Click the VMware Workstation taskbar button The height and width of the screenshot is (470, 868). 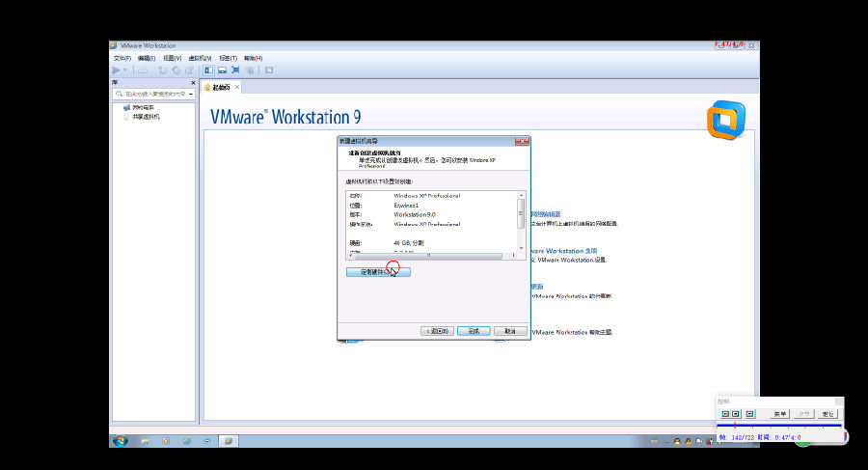228,441
